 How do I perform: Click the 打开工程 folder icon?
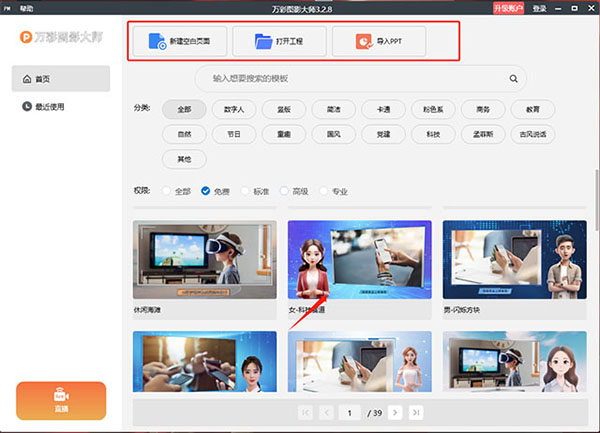click(x=263, y=42)
